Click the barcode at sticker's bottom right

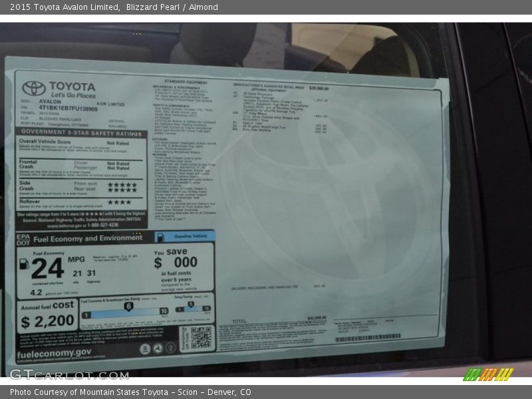(367, 338)
